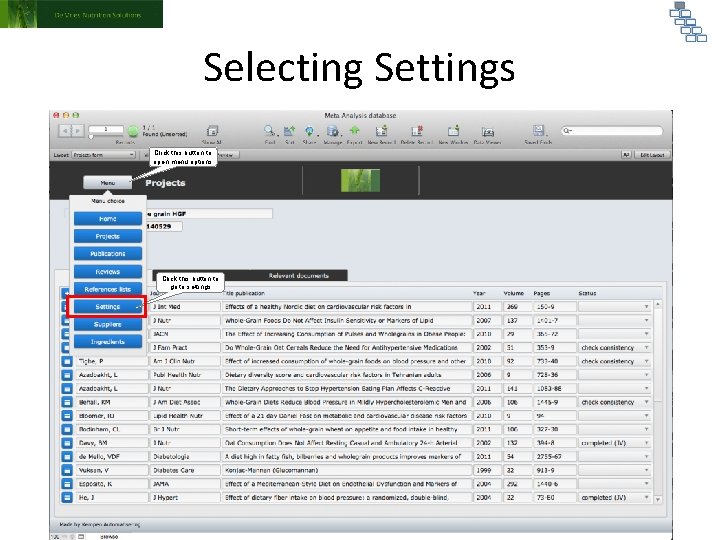Viewport: 720px width, 540px height.
Task: Click the gray Menu button
Action: pos(107,183)
